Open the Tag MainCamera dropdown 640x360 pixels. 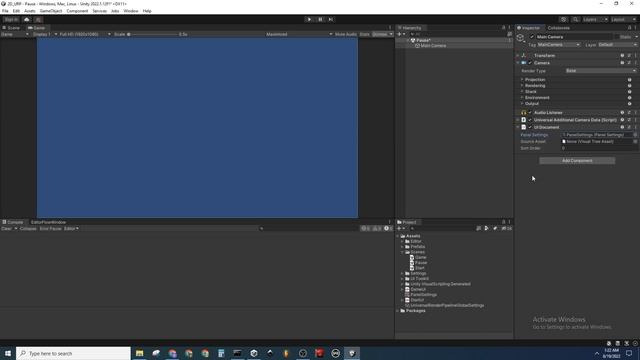point(558,44)
